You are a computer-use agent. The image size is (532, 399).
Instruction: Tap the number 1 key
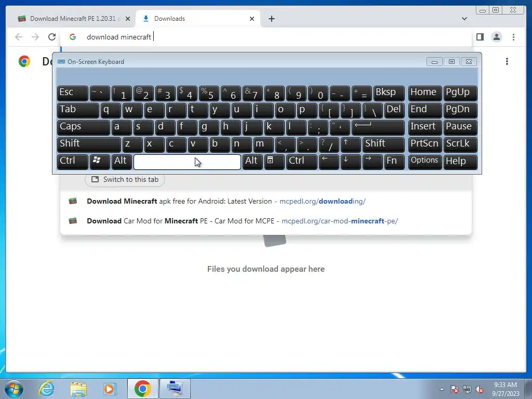tap(122, 94)
